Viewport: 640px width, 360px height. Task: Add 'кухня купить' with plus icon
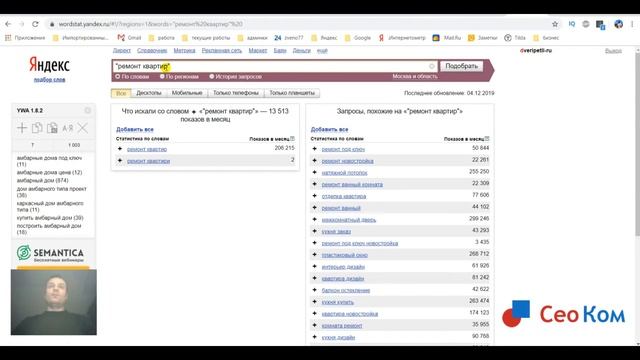click(315, 302)
